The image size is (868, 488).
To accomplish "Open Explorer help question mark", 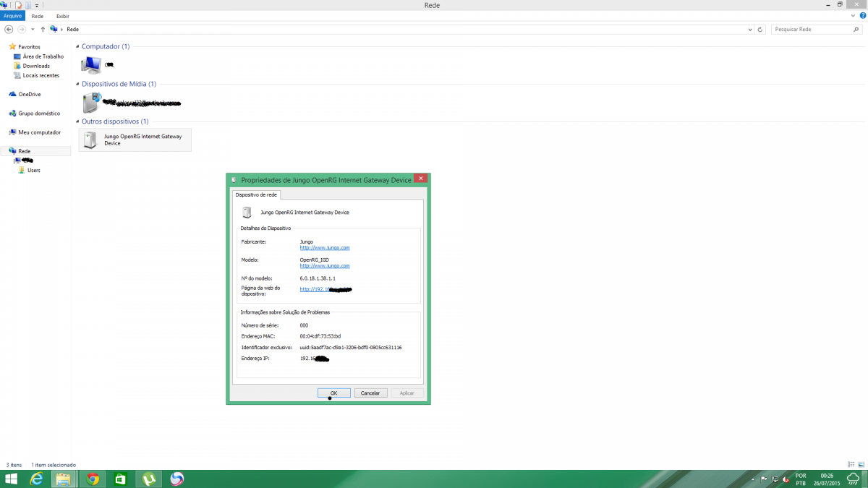I will click(862, 16).
